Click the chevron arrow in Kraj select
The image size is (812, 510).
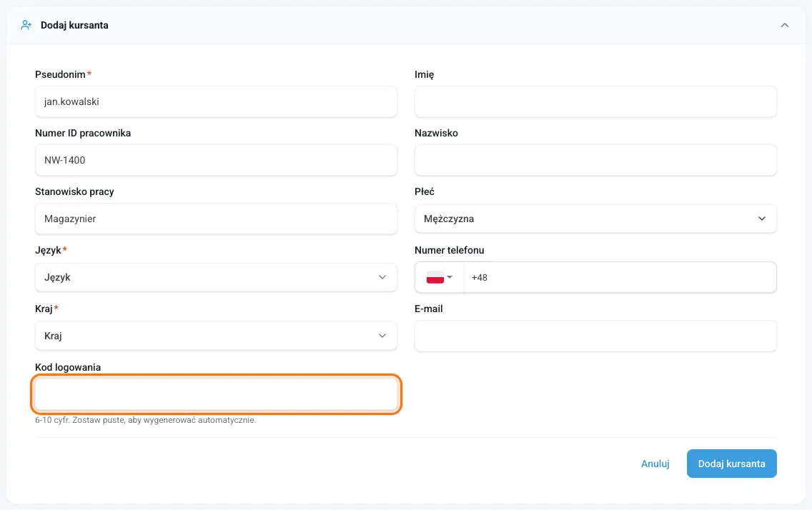(382, 336)
